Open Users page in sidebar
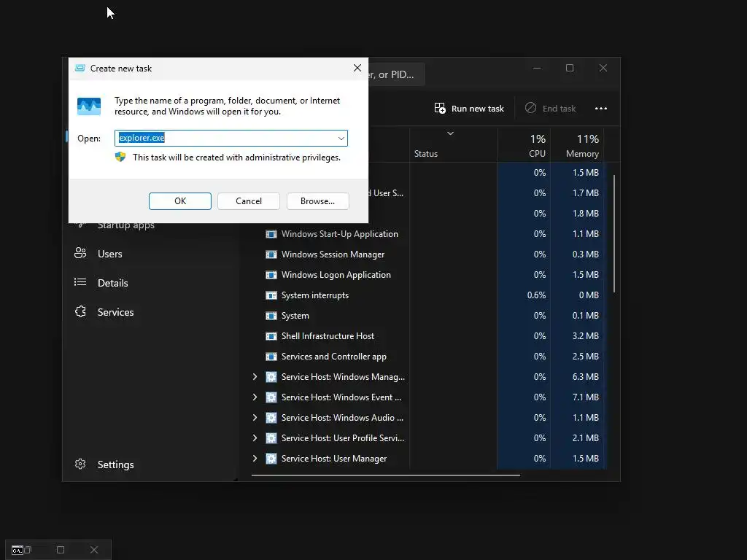 (109, 254)
